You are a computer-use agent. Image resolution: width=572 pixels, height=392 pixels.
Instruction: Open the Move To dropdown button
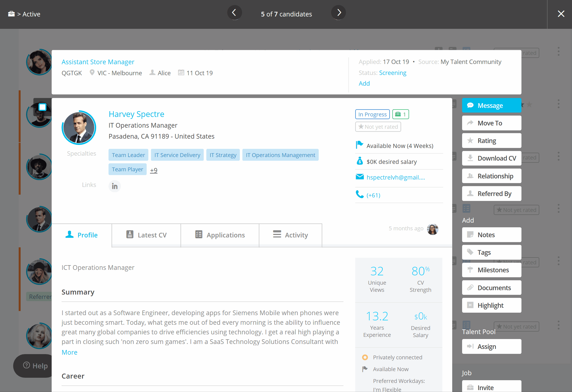point(491,123)
